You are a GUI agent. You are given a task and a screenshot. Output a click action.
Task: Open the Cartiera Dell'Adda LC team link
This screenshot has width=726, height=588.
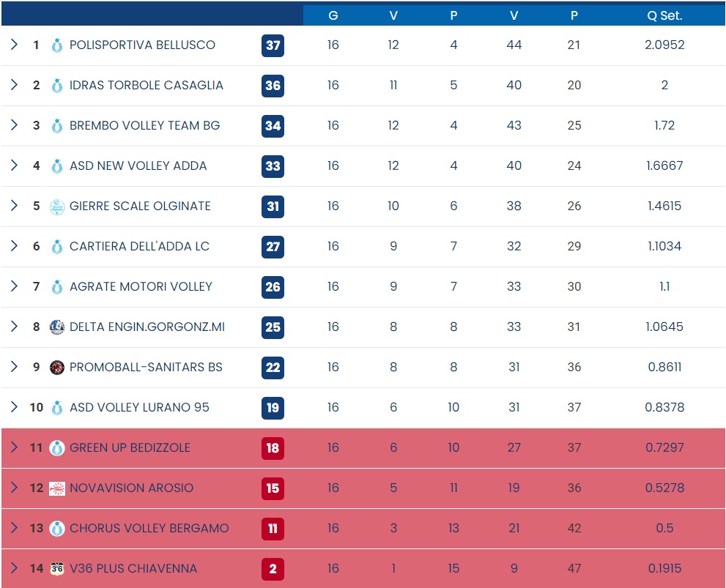click(x=139, y=247)
